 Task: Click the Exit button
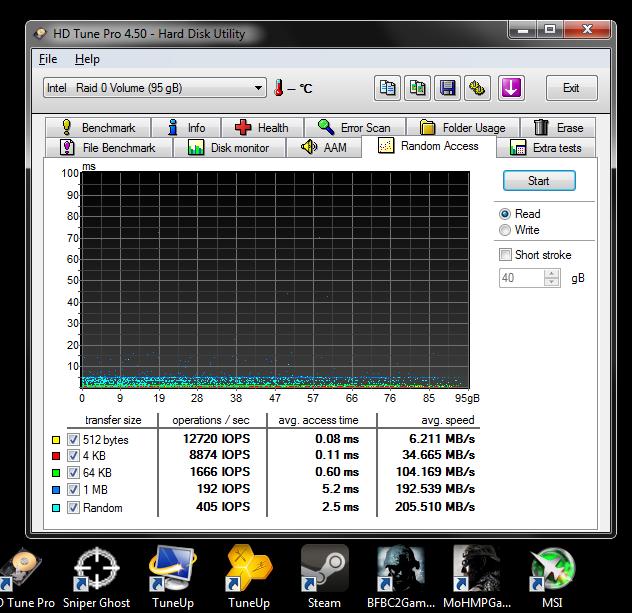click(x=571, y=88)
